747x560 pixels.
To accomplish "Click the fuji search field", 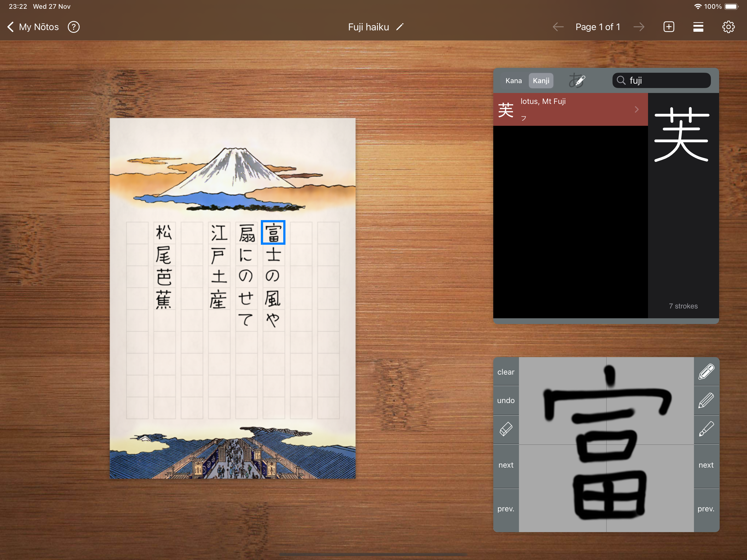I will (661, 80).
